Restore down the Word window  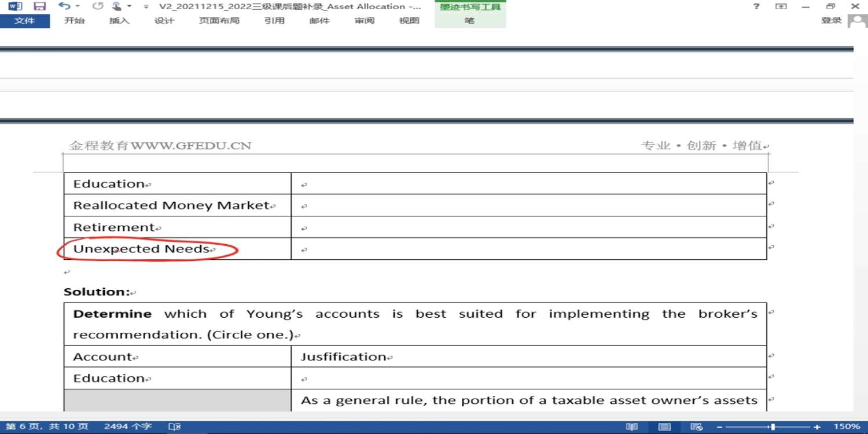(x=831, y=6)
